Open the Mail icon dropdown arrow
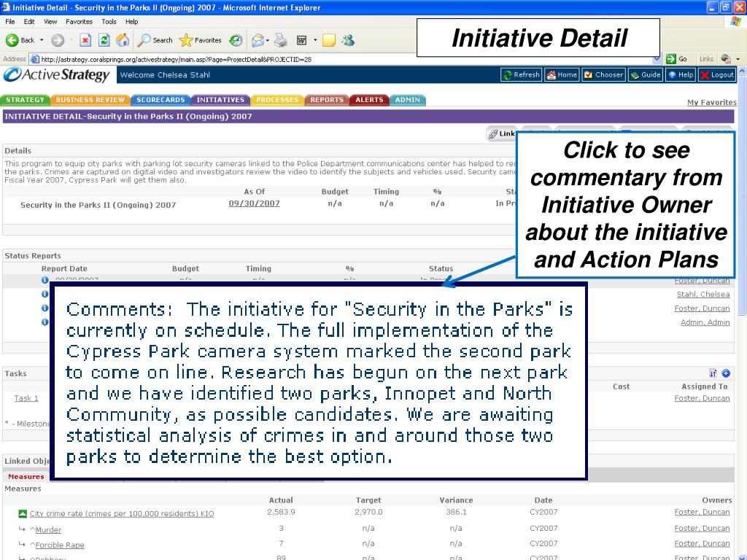 (267, 41)
